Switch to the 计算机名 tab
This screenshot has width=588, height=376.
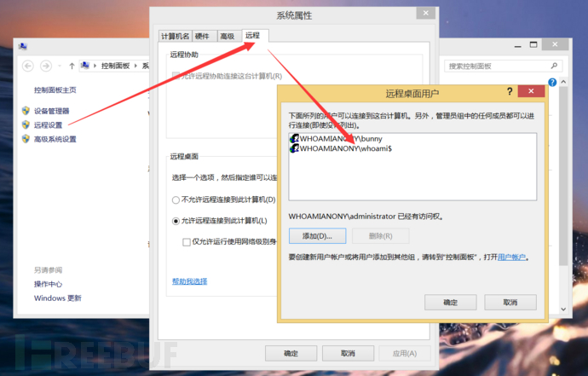[x=176, y=36]
